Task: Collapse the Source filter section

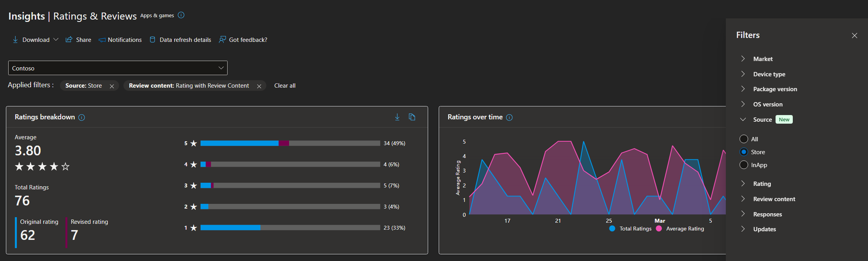Action: (x=743, y=119)
